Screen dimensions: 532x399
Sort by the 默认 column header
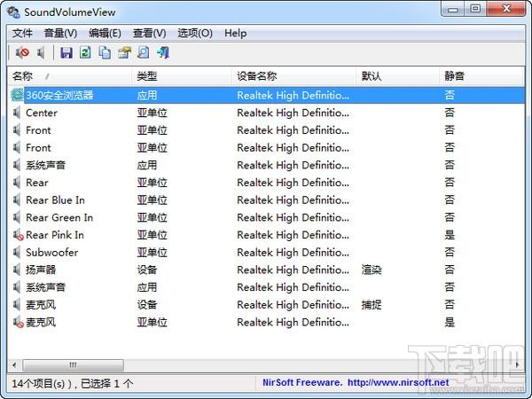398,76
